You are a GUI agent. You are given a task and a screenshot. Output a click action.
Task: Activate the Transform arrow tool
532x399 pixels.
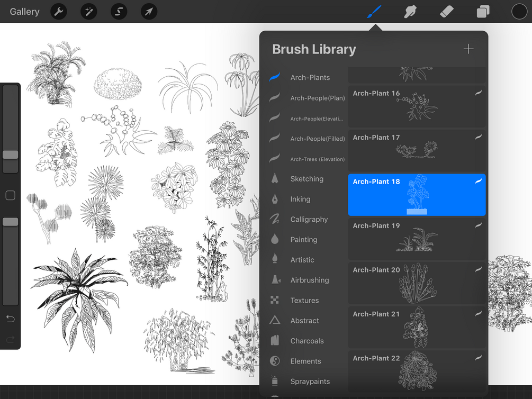[x=149, y=12]
